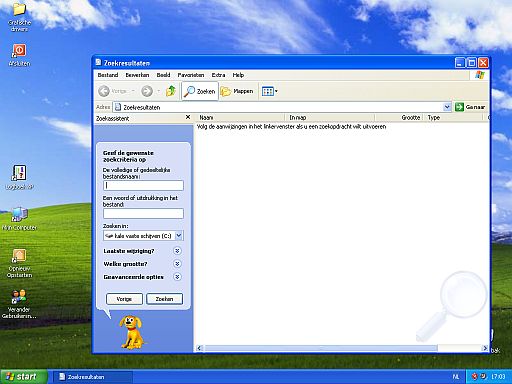
Task: Click the Ga naar go button
Action: (470, 107)
